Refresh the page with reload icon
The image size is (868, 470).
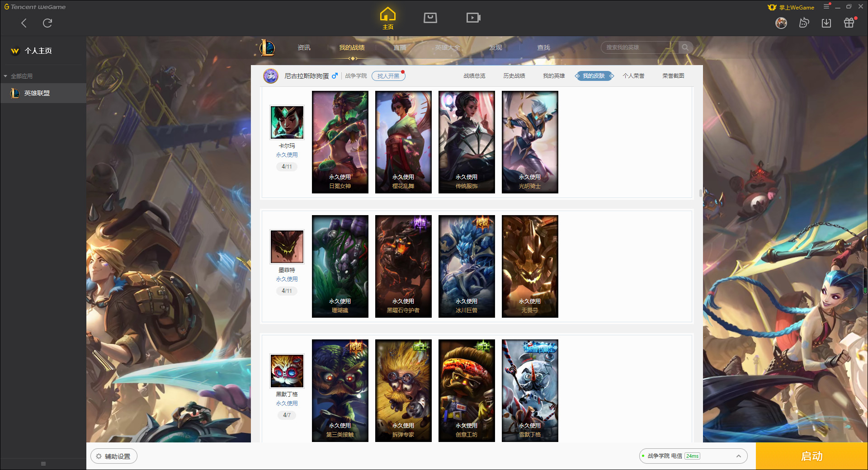47,23
